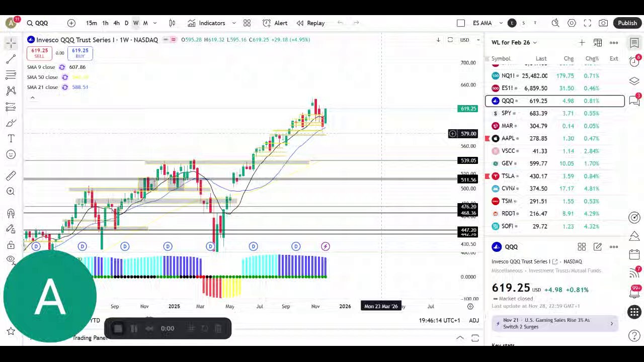Click the 619.25 BUY button
Image resolution: width=644 pixels, height=362 pixels.
pos(80,53)
